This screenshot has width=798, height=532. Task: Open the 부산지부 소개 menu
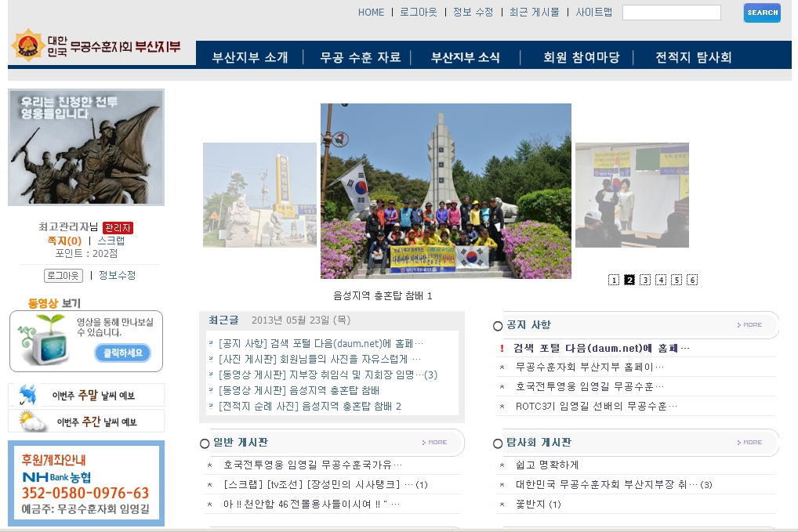[x=250, y=57]
